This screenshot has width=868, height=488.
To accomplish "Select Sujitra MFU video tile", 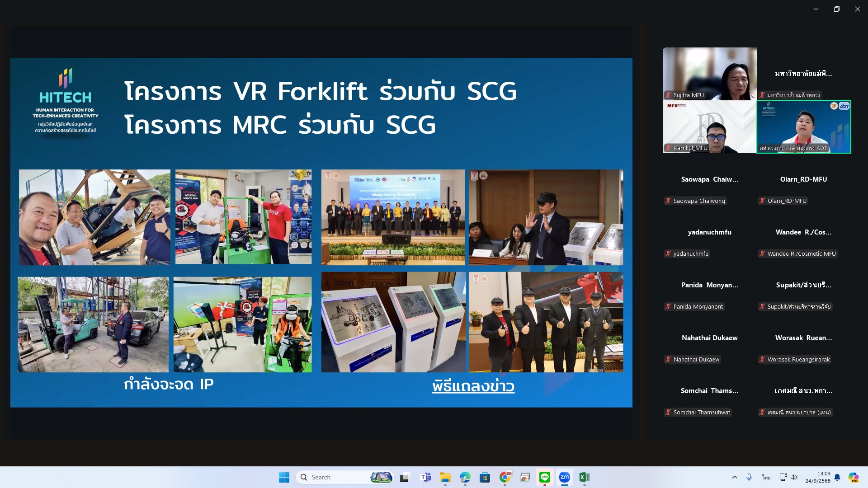I will point(709,74).
